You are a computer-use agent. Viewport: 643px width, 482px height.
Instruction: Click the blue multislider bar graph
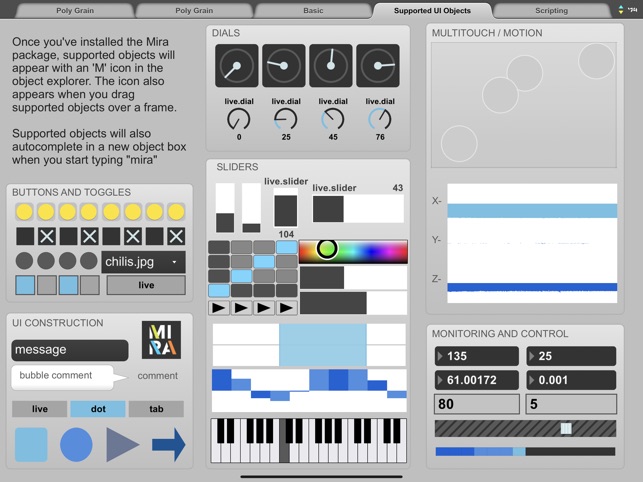[309, 391]
